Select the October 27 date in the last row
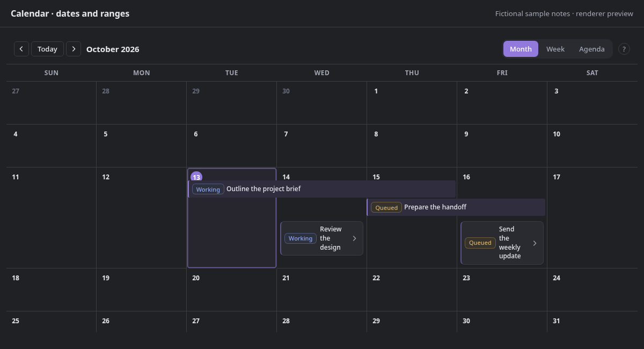This screenshot has width=644, height=349. (x=196, y=321)
